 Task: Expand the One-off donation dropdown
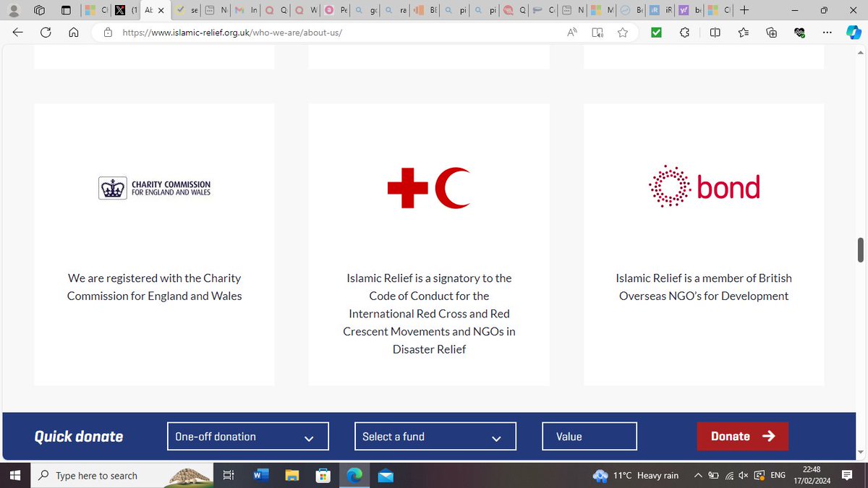pos(247,436)
